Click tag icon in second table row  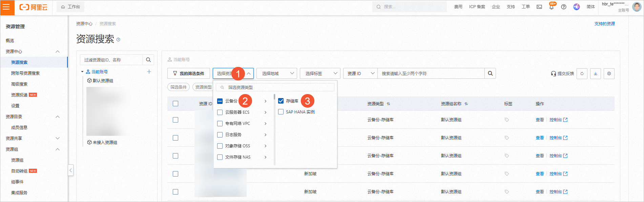(x=507, y=138)
